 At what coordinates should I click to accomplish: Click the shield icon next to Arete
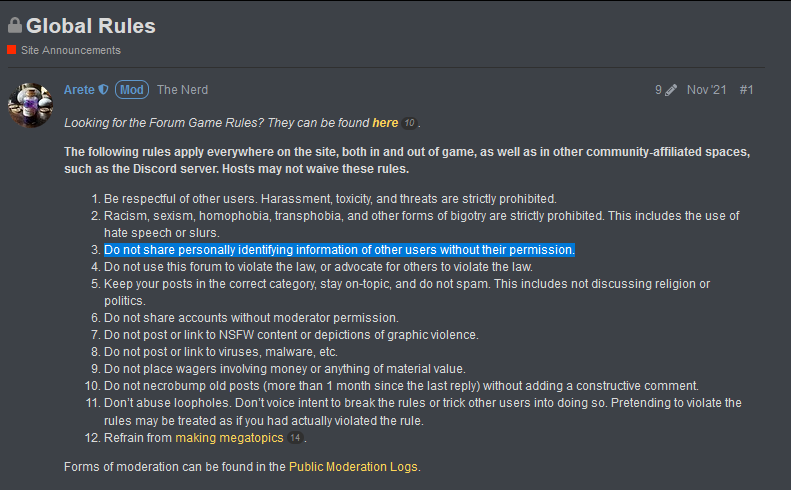pos(103,89)
